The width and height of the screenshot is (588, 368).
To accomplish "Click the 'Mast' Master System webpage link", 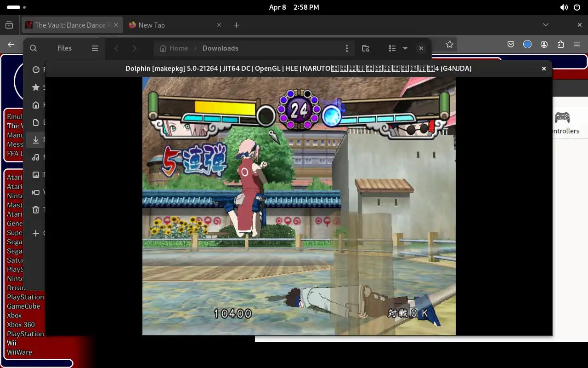I will [15, 205].
